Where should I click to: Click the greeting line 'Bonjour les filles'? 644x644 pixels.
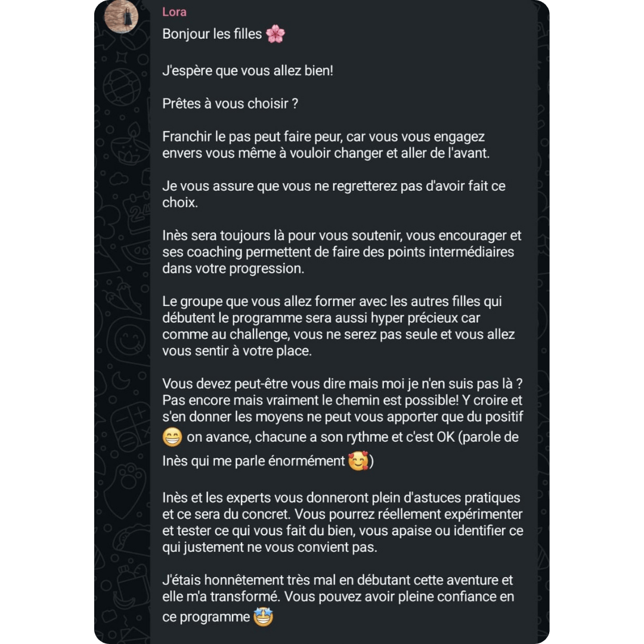212,35
